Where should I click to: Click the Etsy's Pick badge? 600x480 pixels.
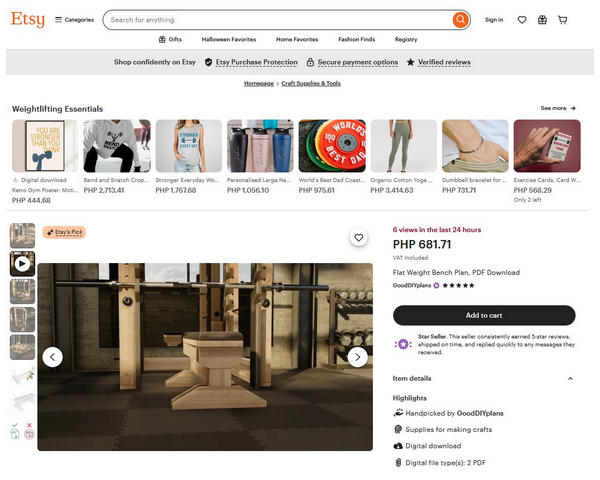tap(64, 232)
